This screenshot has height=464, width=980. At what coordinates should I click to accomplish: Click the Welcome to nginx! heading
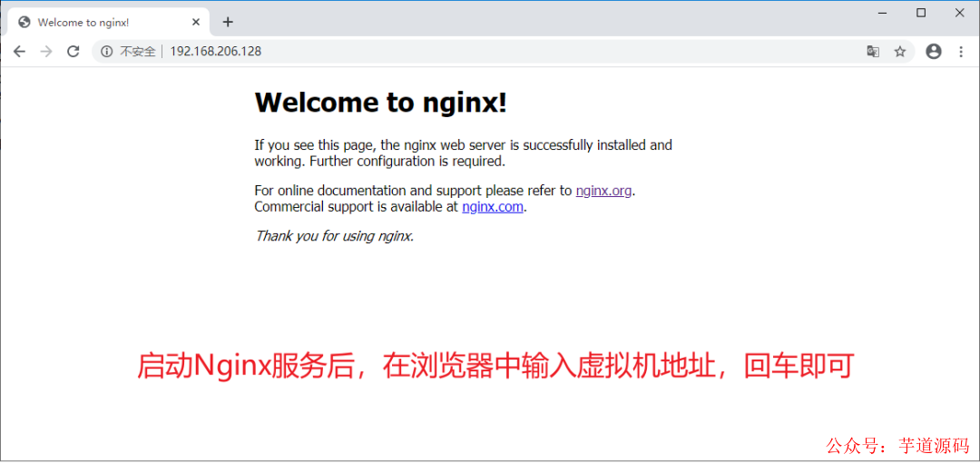[380, 103]
